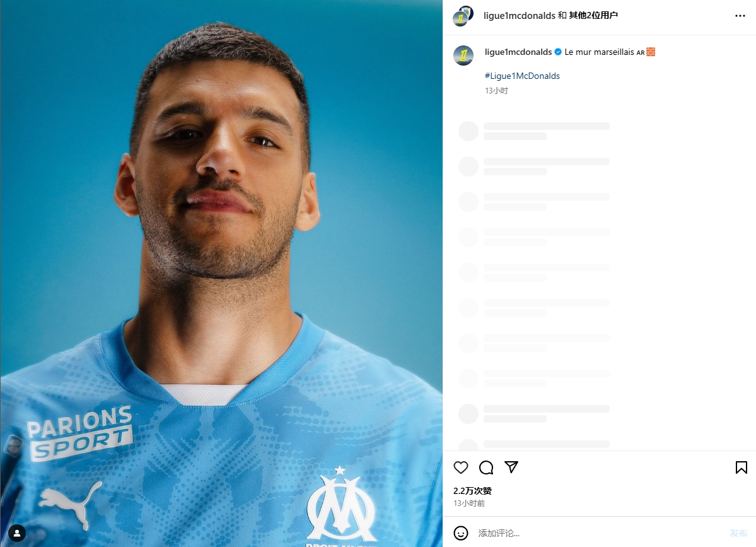The image size is (756, 547).
Task: View 其他2位用户 collaborators list
Action: 593,15
